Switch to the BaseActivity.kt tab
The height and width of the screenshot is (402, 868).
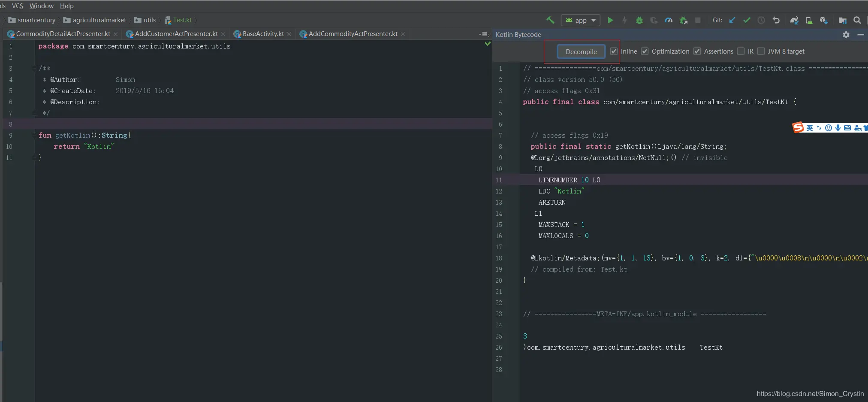point(262,34)
